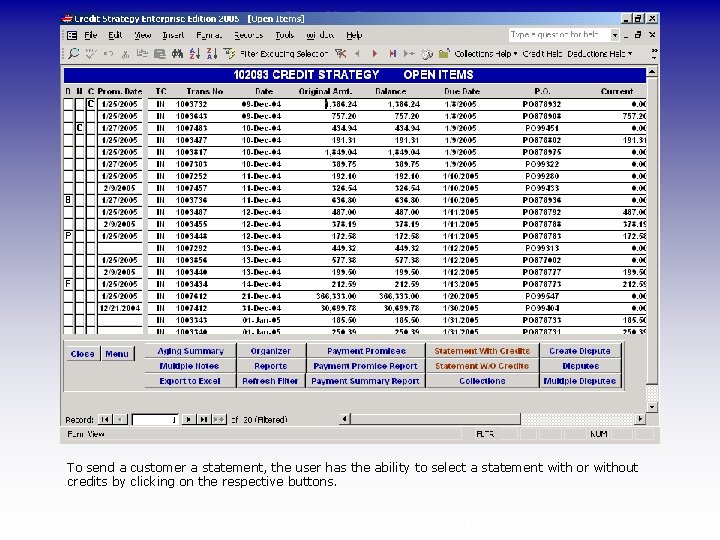Open the Payment Promise Report

click(x=365, y=366)
